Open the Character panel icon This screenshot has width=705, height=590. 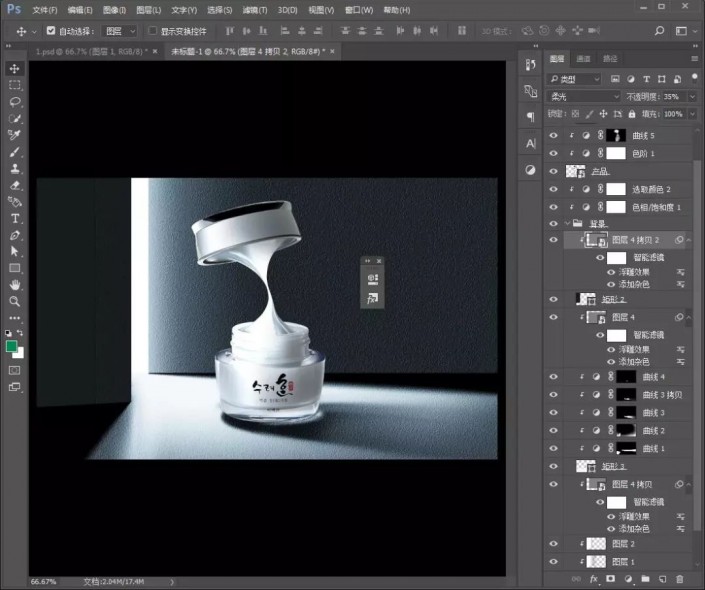[x=531, y=143]
